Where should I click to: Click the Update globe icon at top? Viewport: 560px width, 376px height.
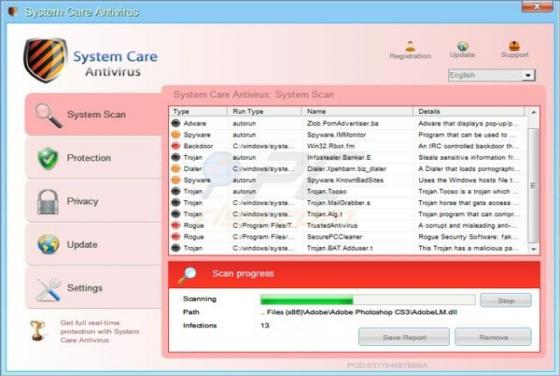point(462,46)
